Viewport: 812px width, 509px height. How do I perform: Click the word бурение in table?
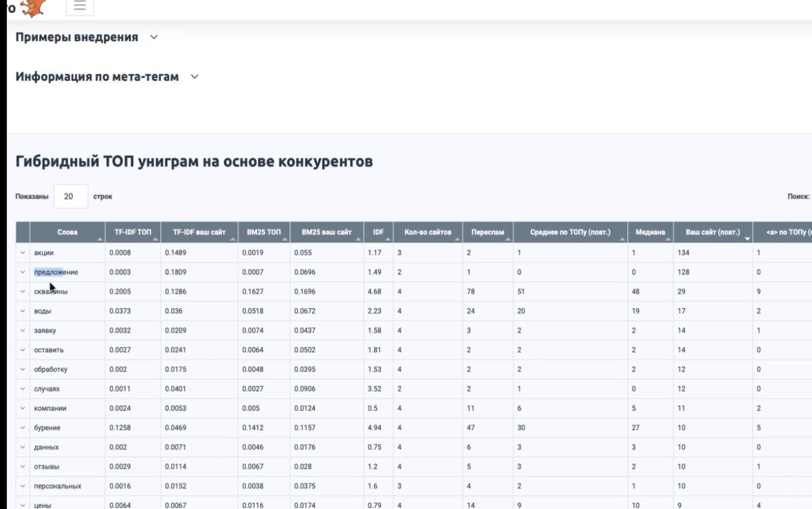[x=47, y=428]
